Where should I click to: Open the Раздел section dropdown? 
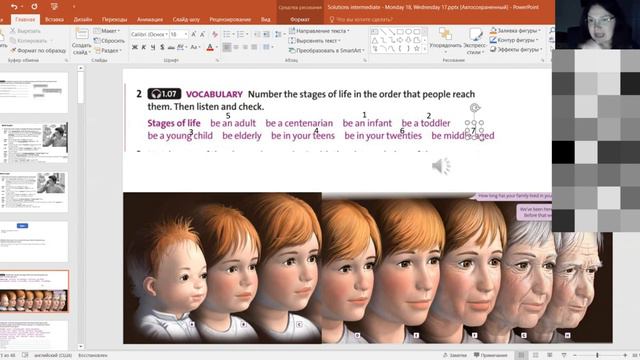click(x=108, y=50)
